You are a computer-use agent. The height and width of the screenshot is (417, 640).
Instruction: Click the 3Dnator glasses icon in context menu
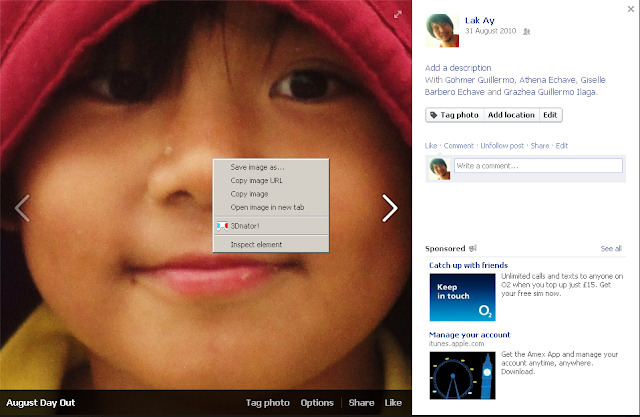[x=222, y=226]
